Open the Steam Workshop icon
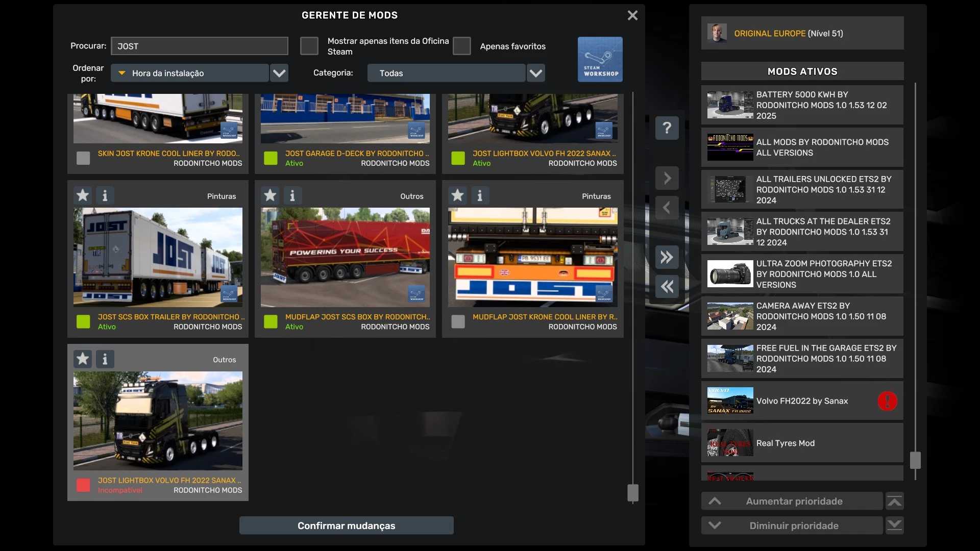 tap(600, 59)
